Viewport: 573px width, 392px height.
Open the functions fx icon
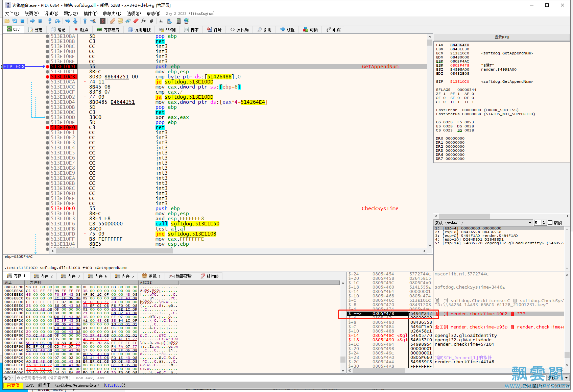point(144,21)
